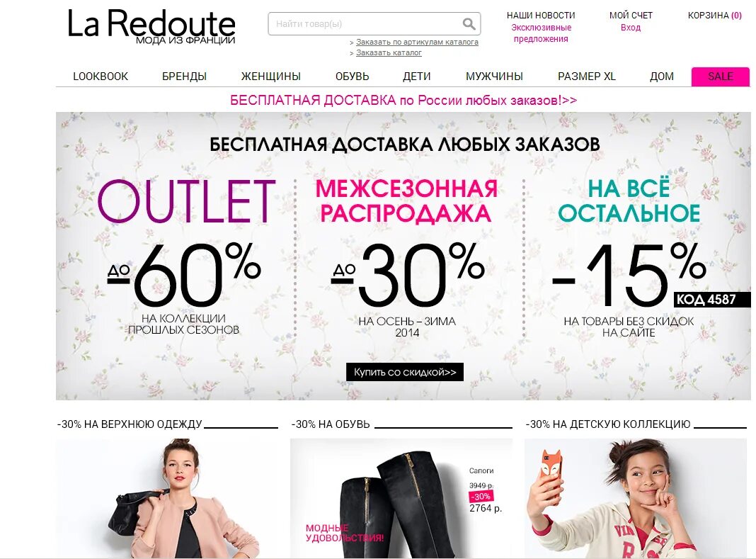Viewport: 756px width, 559px height.
Task: Open Эксклюзивные предложения link
Action: point(541,33)
